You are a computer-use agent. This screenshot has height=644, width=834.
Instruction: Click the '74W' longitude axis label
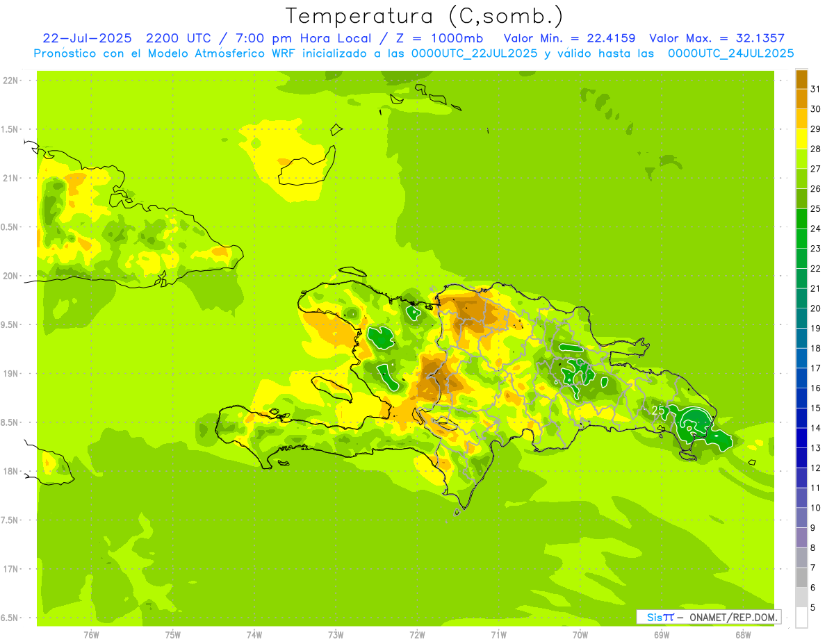coord(254,635)
